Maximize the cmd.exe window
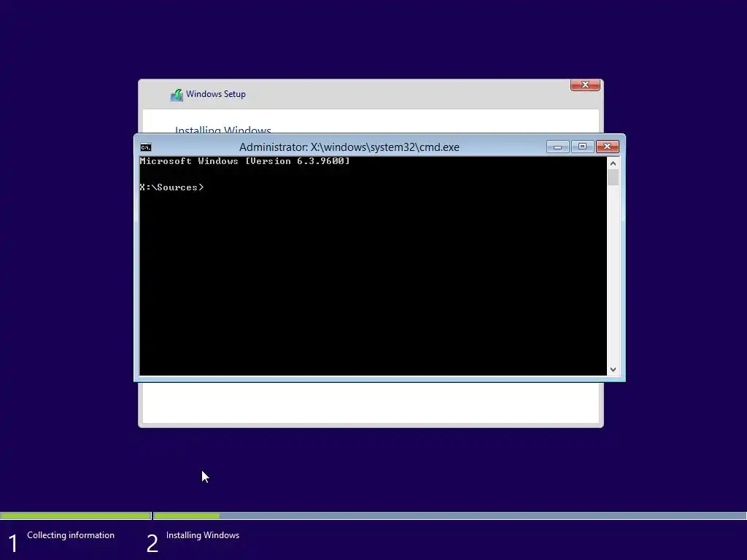The width and height of the screenshot is (747, 560). [582, 147]
